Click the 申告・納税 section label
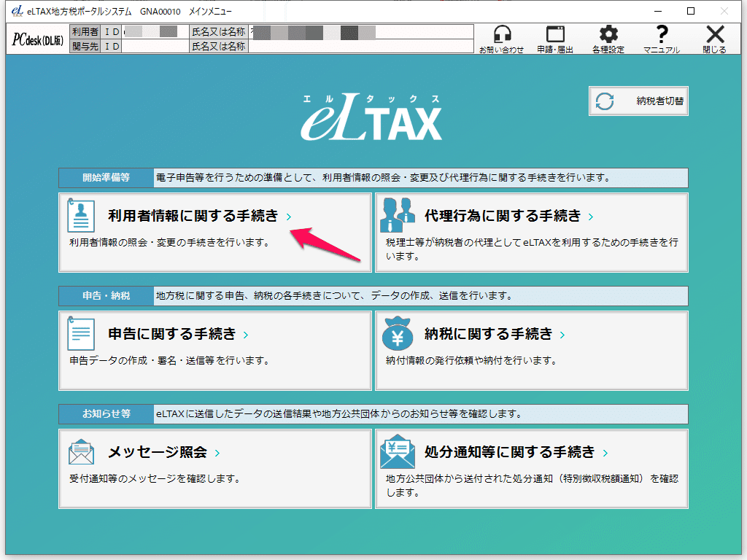The height and width of the screenshot is (560, 747). click(107, 296)
